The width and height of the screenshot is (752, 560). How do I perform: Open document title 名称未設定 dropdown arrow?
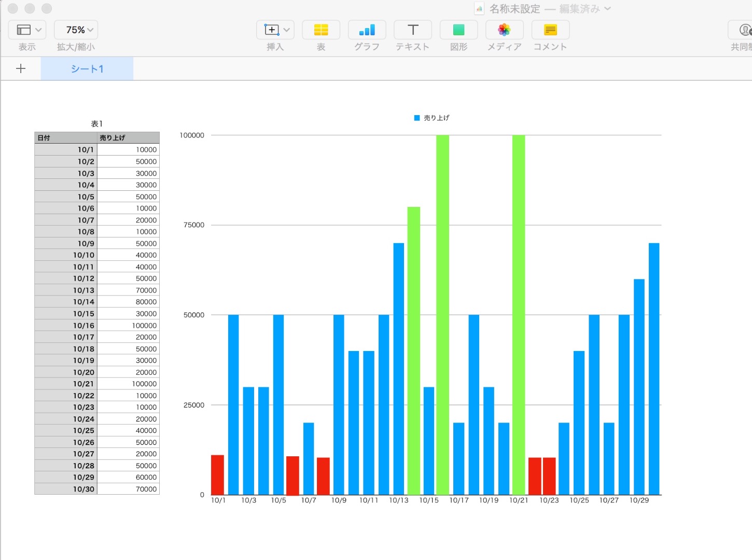(608, 9)
